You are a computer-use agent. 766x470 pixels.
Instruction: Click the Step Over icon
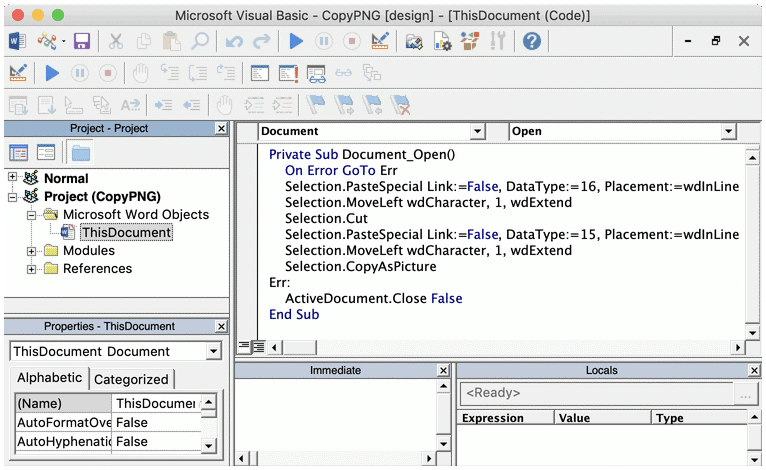coord(198,73)
